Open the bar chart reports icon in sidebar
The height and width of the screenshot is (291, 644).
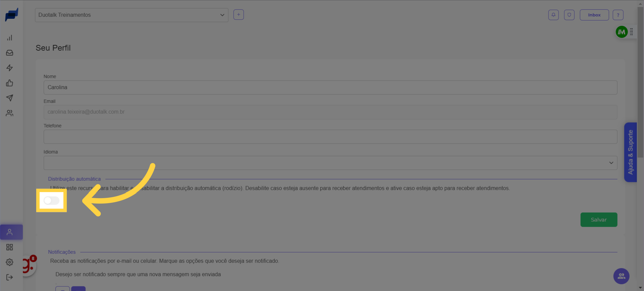pos(9,38)
